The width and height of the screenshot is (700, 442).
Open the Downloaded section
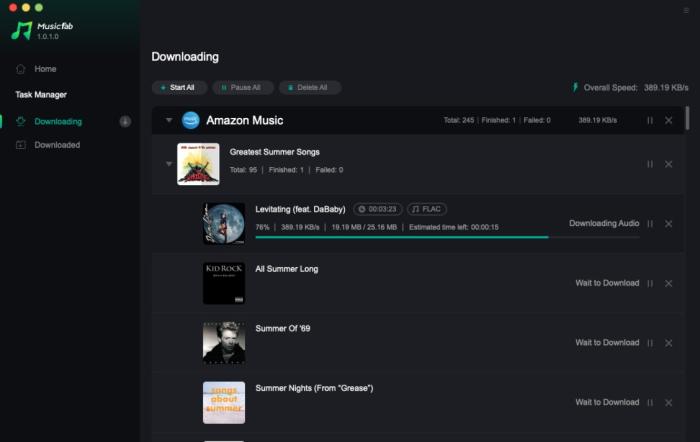point(57,145)
